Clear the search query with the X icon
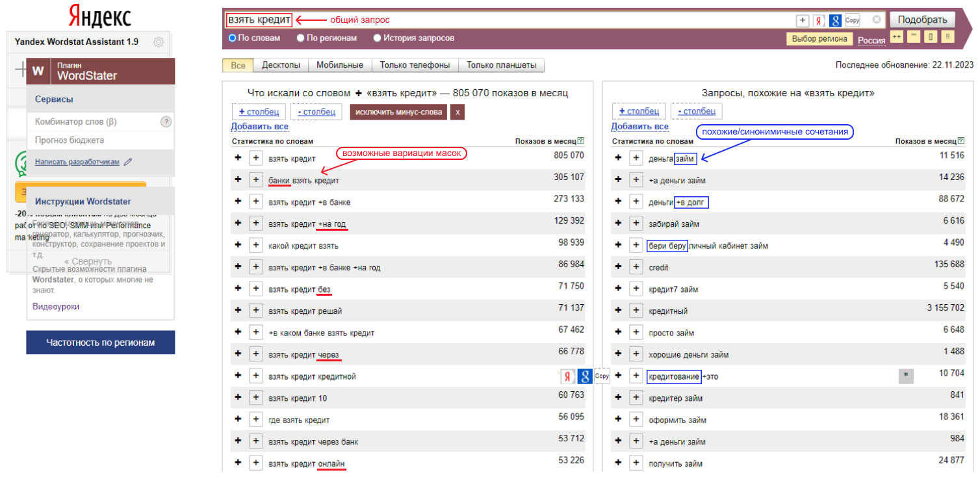 click(x=876, y=19)
